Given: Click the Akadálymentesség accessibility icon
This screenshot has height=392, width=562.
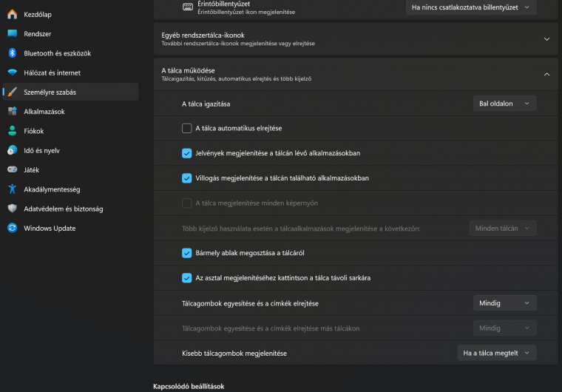Looking at the screenshot, I should (x=12, y=189).
